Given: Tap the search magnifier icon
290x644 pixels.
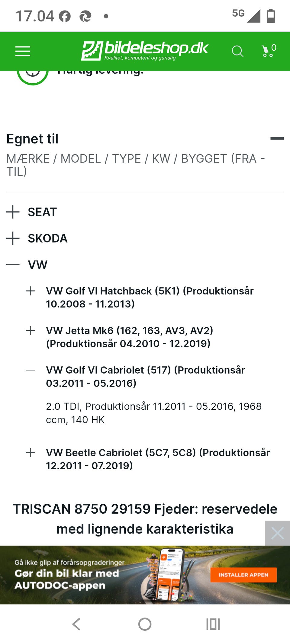Looking at the screenshot, I should point(237,51).
